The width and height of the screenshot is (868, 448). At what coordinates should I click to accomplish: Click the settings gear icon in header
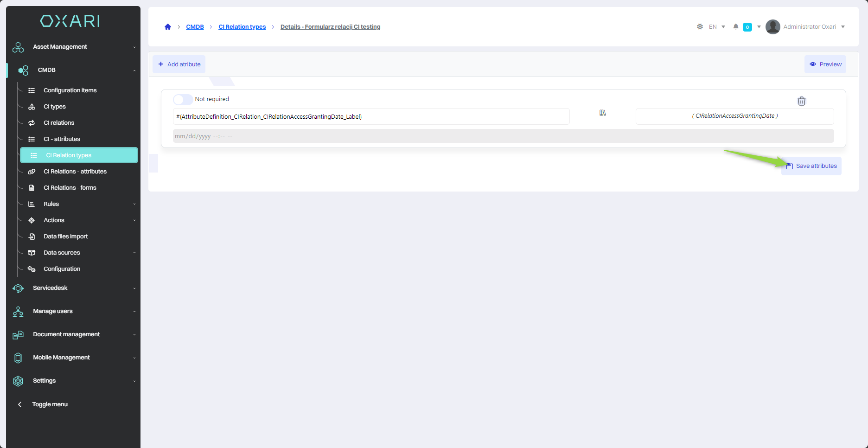coord(700,27)
